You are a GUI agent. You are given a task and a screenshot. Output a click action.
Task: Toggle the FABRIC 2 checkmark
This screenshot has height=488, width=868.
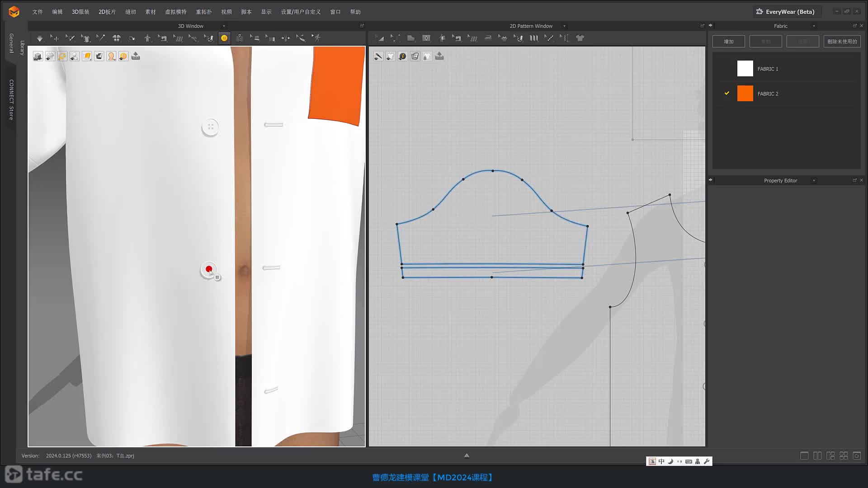pos(727,93)
